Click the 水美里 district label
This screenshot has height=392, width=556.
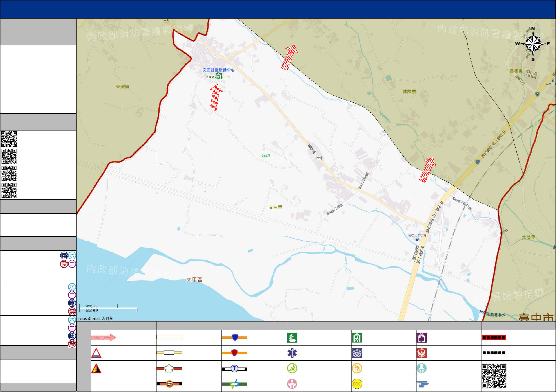point(529,237)
